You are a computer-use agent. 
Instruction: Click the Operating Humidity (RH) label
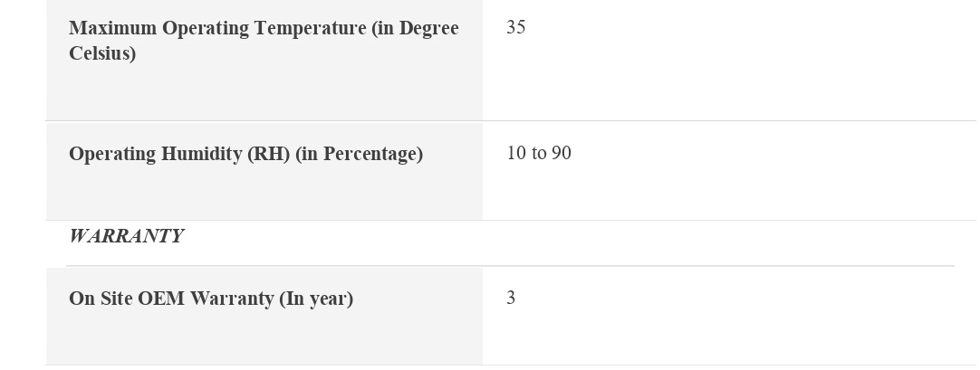pos(245,154)
